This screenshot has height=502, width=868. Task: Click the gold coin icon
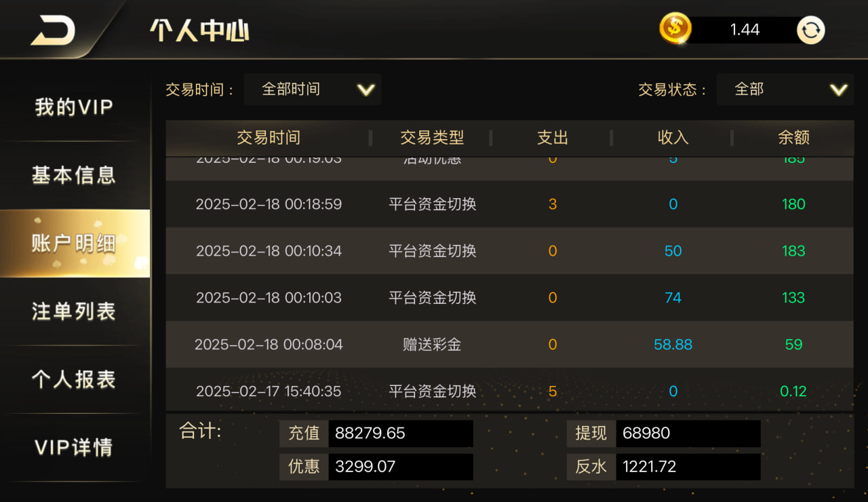pyautogui.click(x=675, y=29)
